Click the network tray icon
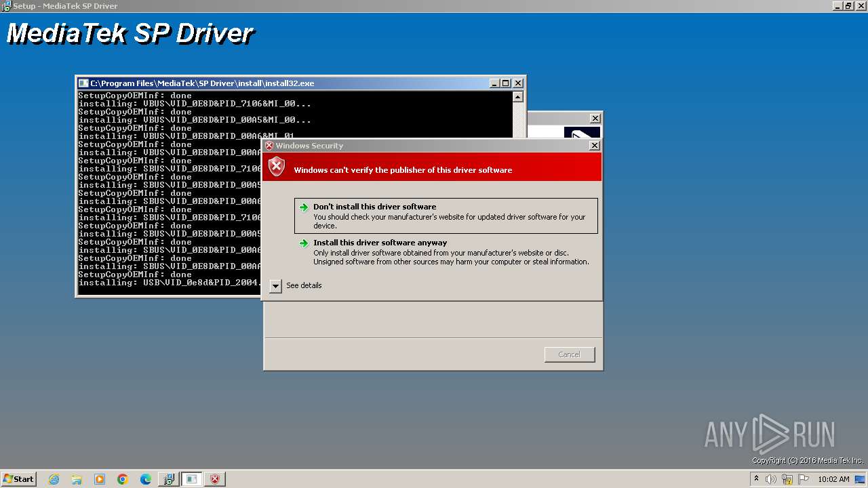 [787, 479]
